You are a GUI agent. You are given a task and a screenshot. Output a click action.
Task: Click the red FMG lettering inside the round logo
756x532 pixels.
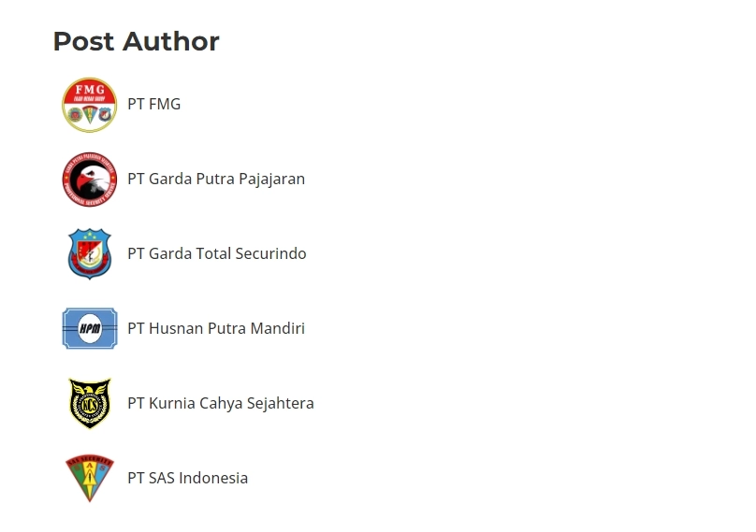pos(90,90)
